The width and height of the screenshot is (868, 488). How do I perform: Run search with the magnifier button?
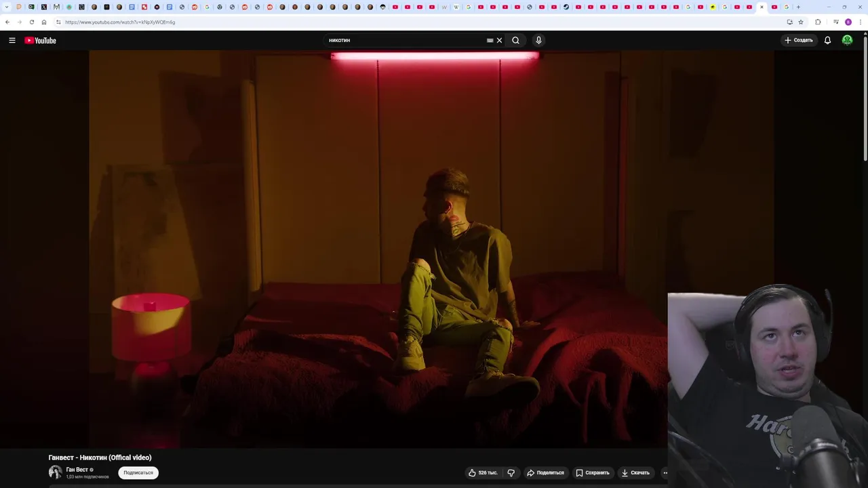(x=515, y=40)
